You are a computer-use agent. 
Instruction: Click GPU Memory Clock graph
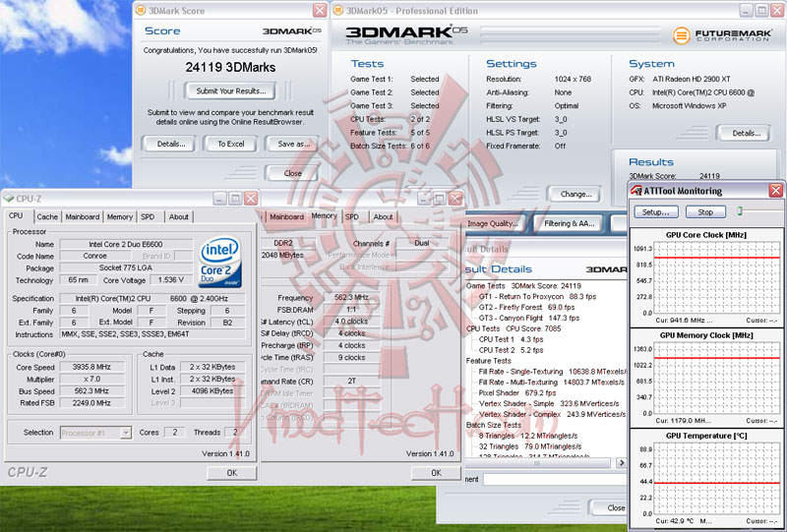(x=717, y=379)
